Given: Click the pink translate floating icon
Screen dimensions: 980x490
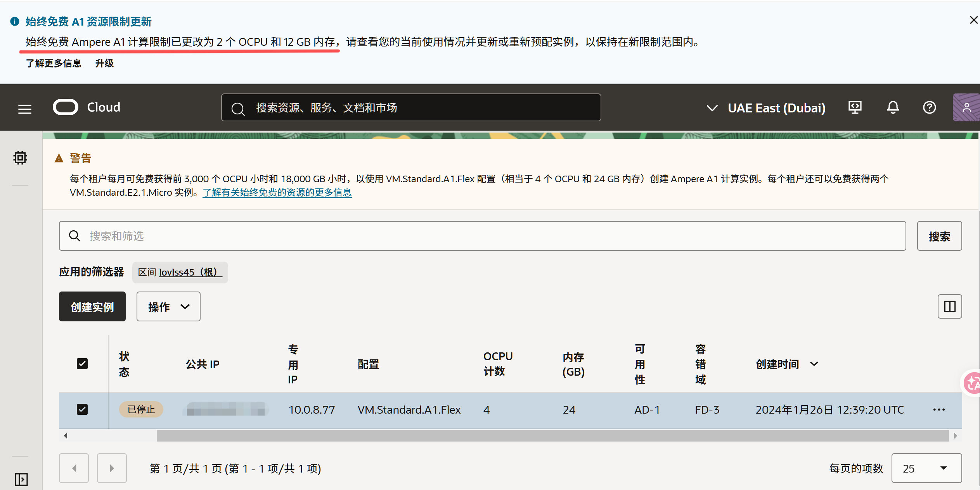Looking at the screenshot, I should click(x=972, y=383).
